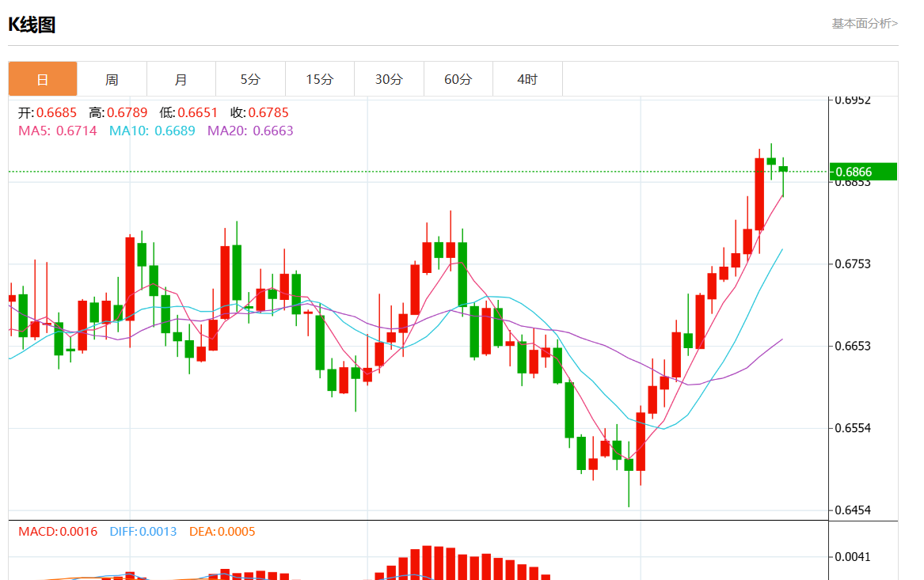Click the 0.6554 price axis label

[853, 428]
